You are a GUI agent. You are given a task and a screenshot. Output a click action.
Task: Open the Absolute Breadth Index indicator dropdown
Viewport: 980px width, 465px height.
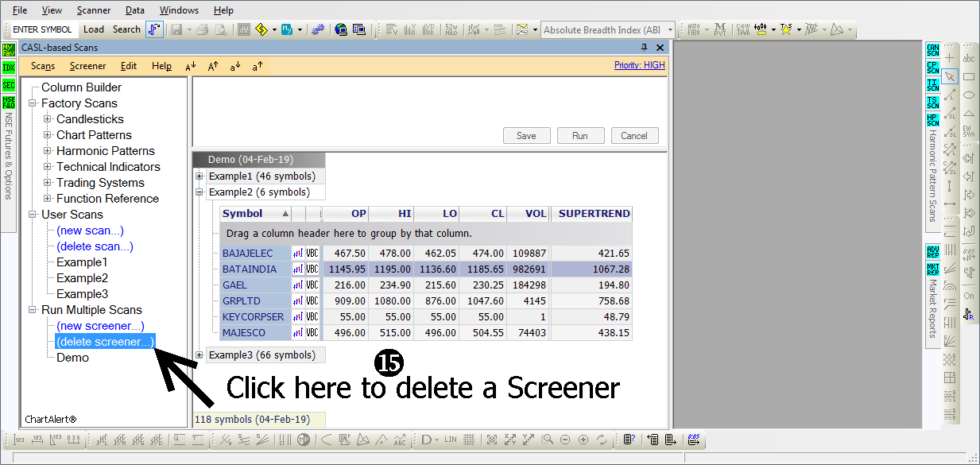point(671,30)
